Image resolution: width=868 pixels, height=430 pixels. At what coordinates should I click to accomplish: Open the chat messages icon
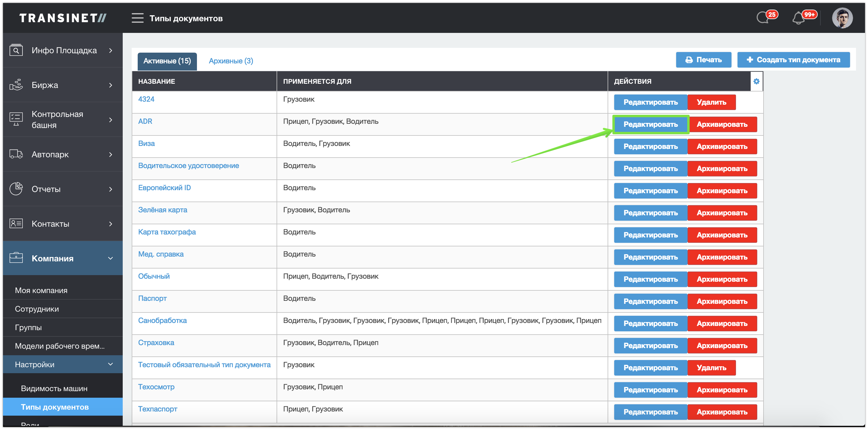tap(763, 18)
